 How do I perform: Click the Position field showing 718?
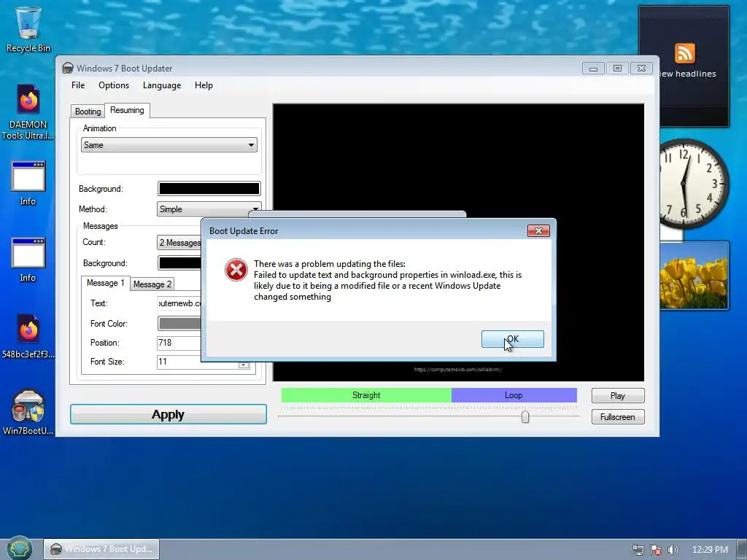179,343
